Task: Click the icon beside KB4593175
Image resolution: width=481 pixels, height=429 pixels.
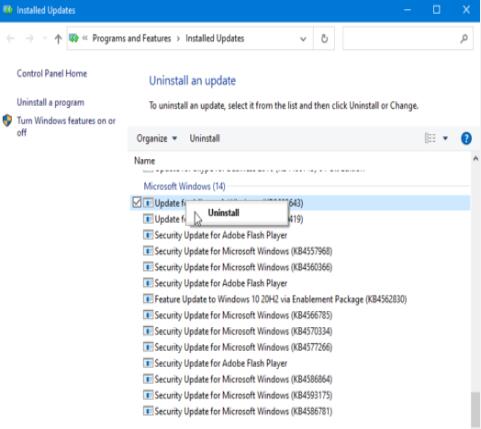Action: coord(148,395)
